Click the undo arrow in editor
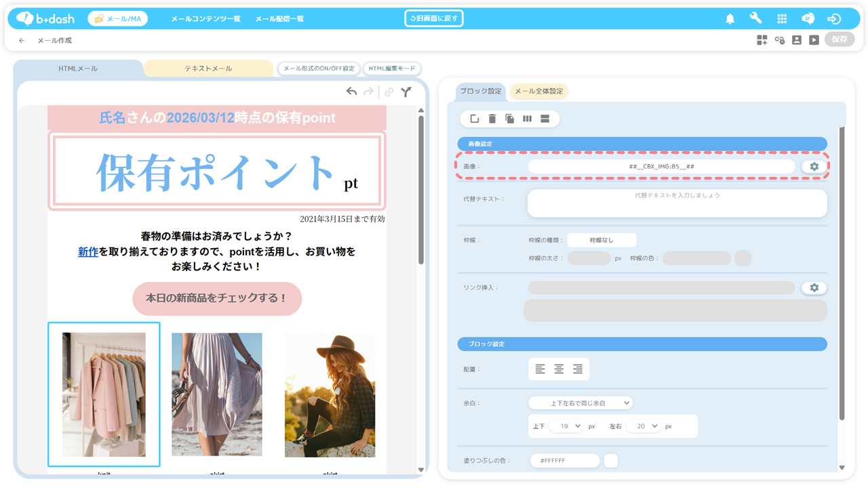Screen dimensions: 868x488 pos(351,91)
